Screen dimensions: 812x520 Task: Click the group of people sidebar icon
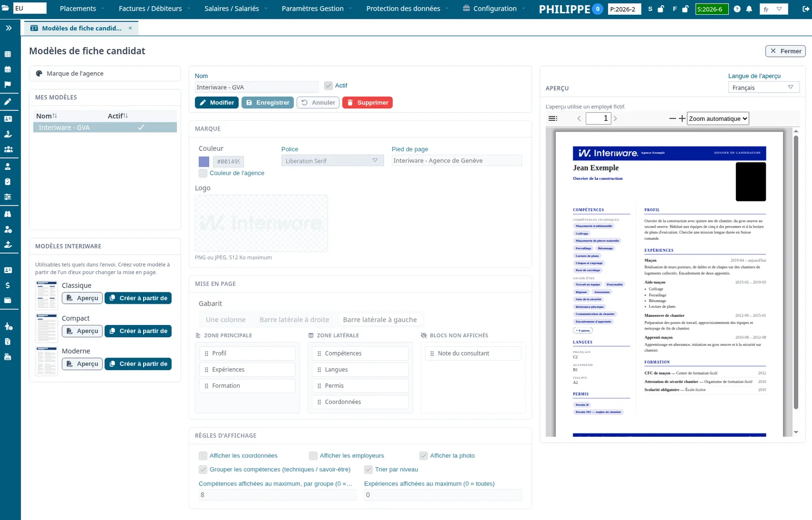tap(8, 149)
